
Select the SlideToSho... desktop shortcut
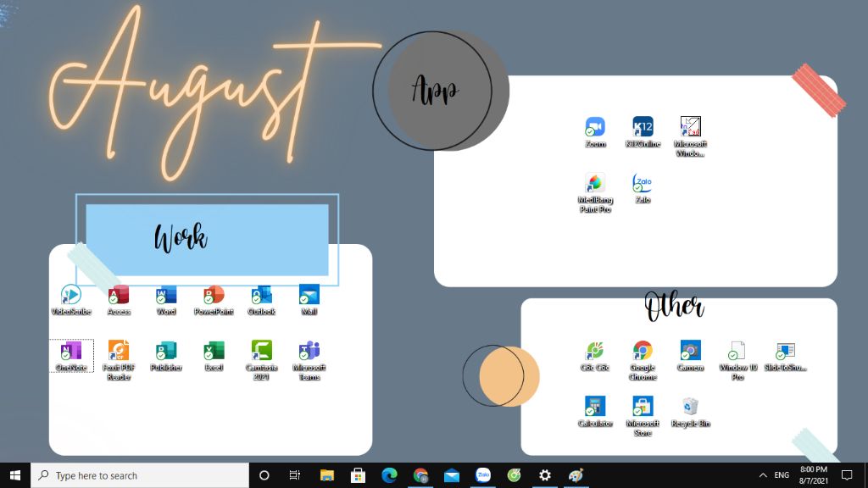[785, 355]
